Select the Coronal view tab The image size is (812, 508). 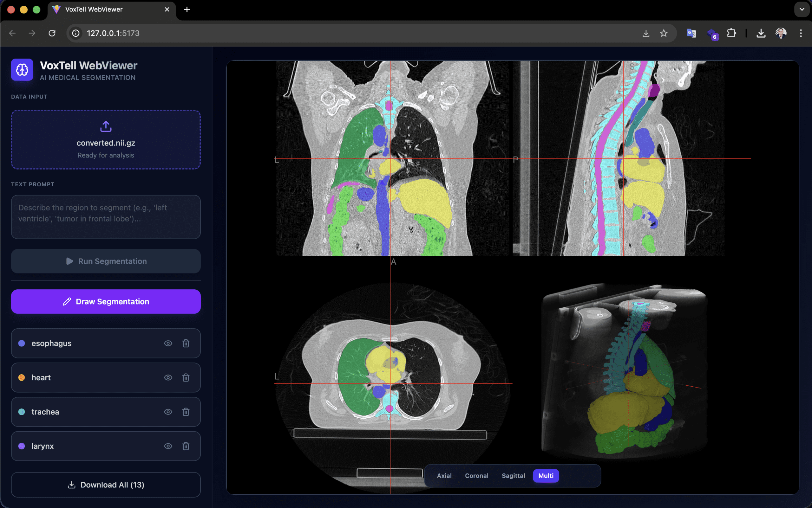[476, 475]
